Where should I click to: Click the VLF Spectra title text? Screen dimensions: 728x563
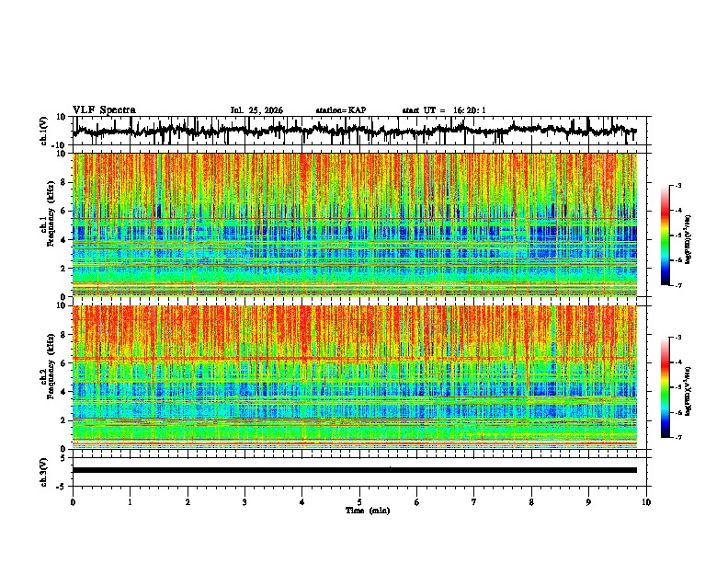coord(104,110)
